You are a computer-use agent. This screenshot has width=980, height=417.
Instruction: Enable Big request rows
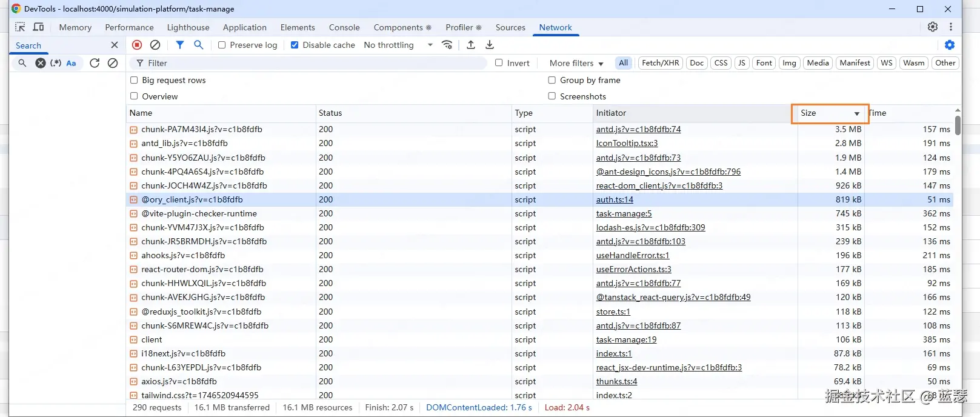[x=134, y=80]
